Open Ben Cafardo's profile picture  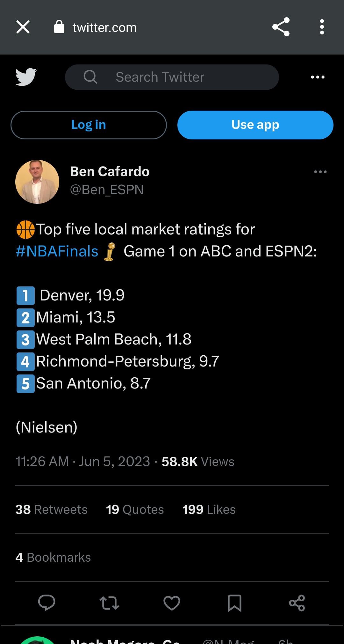point(37,182)
